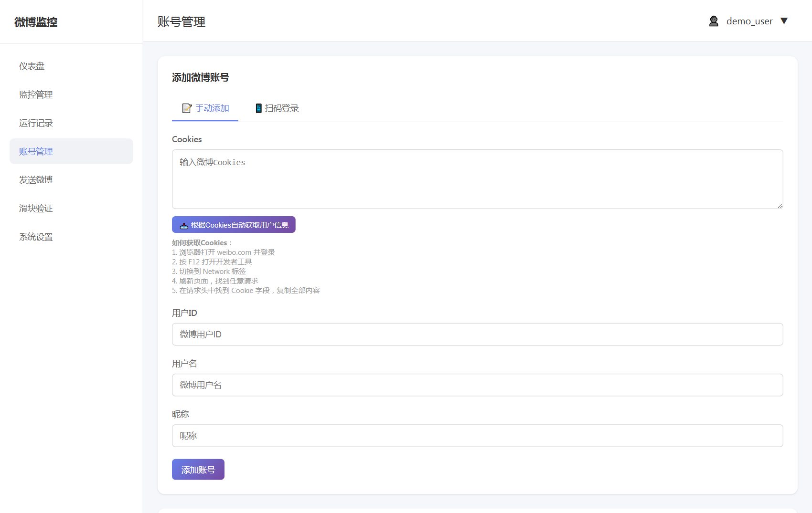Click the 微博用户ID input field
Screen dimensions: 812x513
(477, 335)
